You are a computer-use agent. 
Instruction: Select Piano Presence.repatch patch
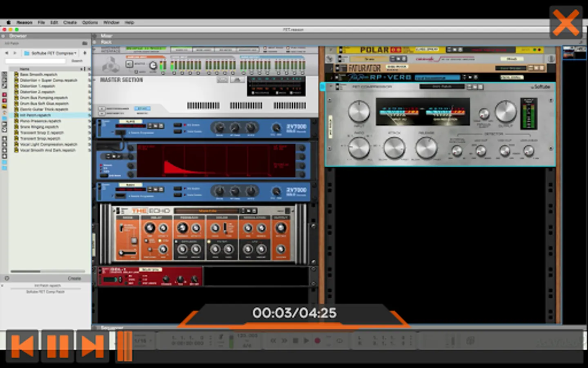(40, 121)
